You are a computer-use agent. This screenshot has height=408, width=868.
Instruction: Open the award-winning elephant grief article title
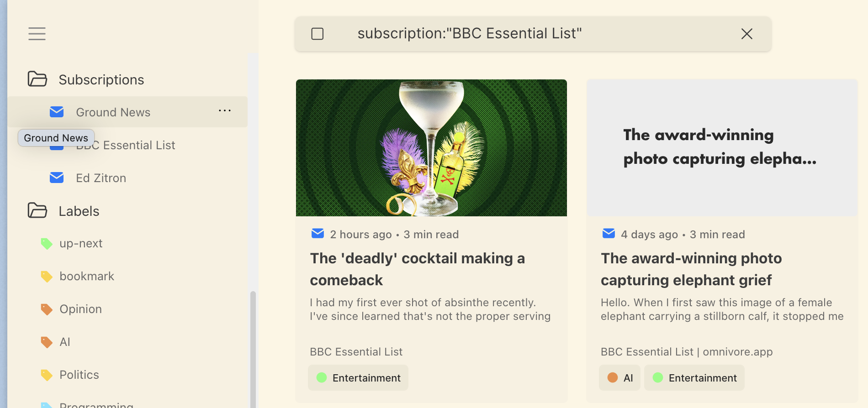pyautogui.click(x=691, y=269)
